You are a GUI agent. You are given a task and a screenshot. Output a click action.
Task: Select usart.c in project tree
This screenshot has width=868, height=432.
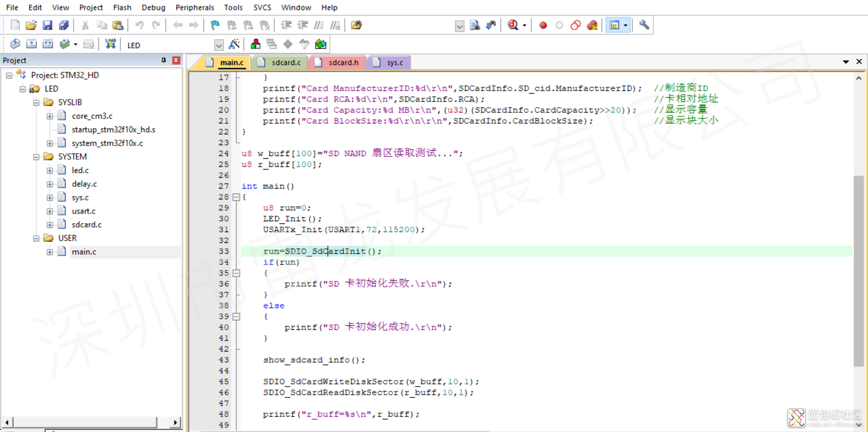pyautogui.click(x=84, y=211)
